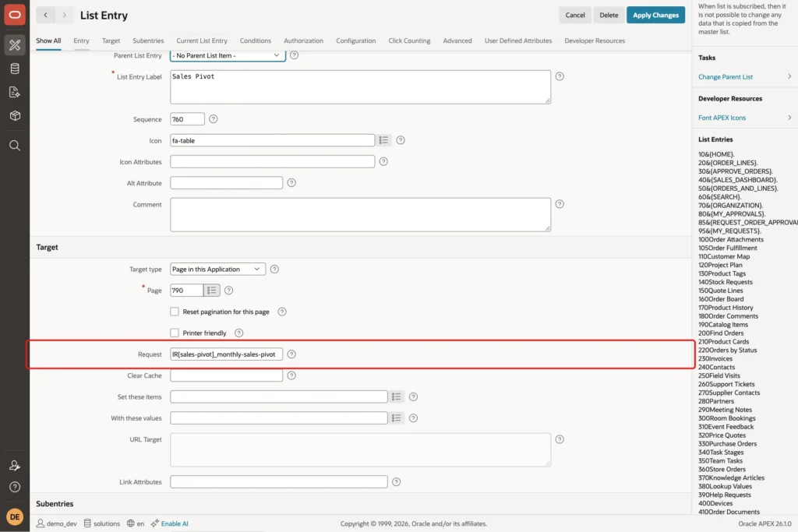Expand Font APEX Icons chevron

[789, 118]
